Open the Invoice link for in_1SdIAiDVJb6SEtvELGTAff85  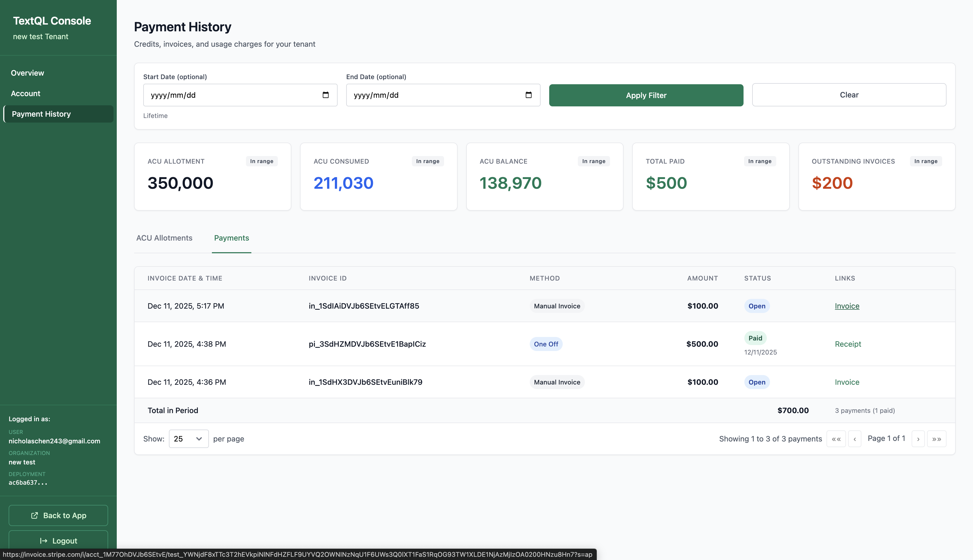coord(847,306)
